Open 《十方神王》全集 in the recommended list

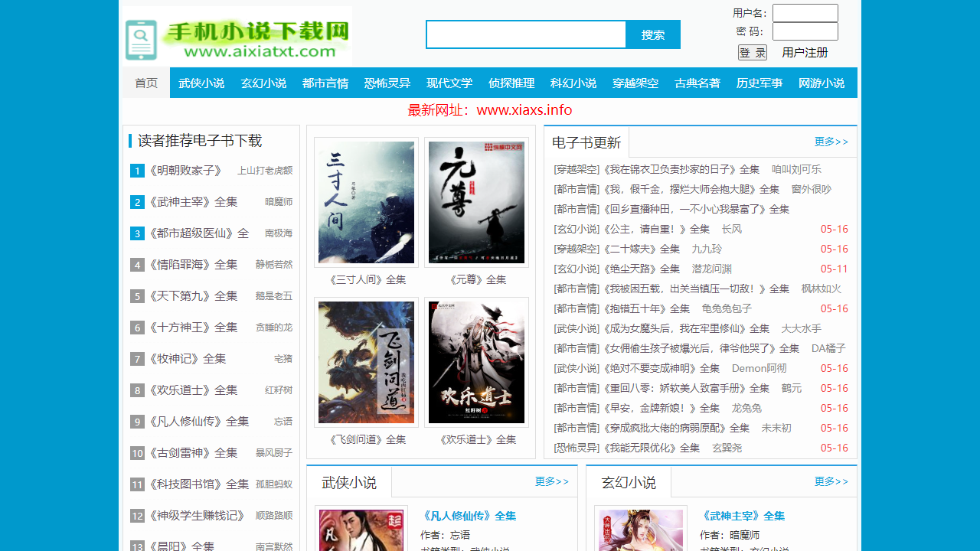click(193, 328)
